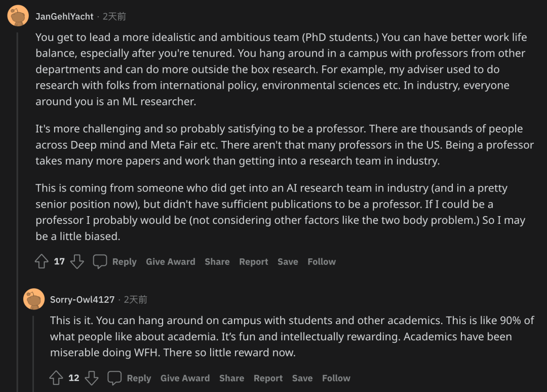547x392 pixels.
Task: Give Award to JanGehlYacht's comment
Action: [170, 262]
